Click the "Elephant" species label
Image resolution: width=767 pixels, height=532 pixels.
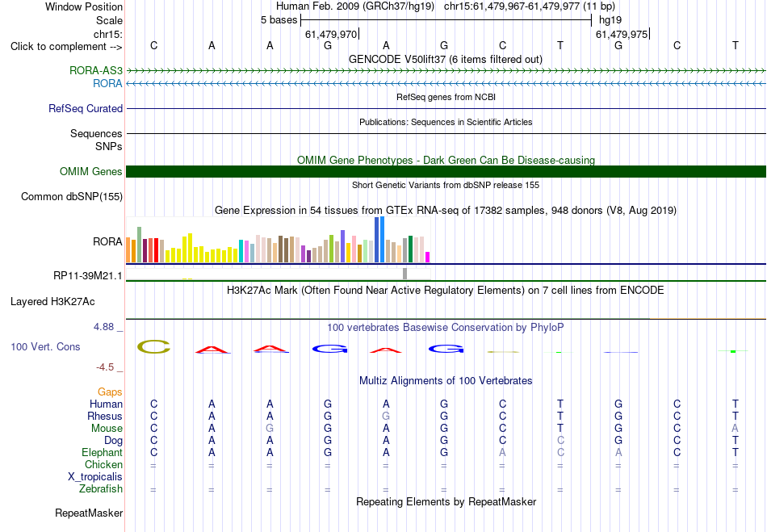tap(103, 452)
